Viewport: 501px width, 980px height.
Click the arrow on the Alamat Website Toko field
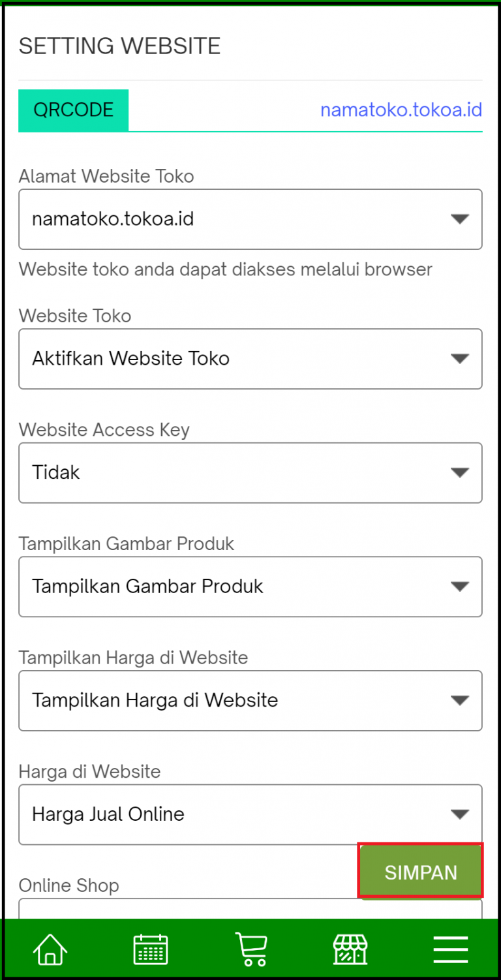[460, 219]
